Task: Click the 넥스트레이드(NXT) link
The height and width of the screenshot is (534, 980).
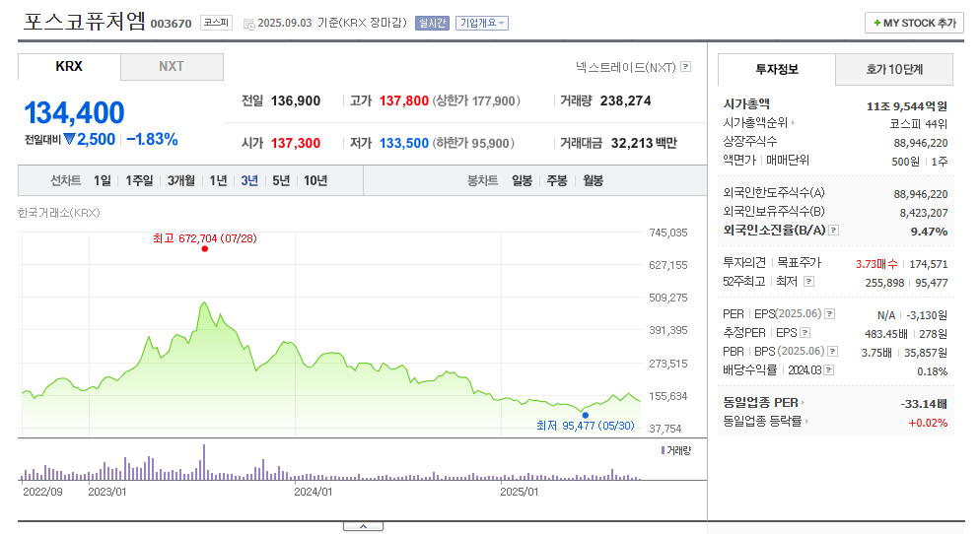Action: coord(626,67)
